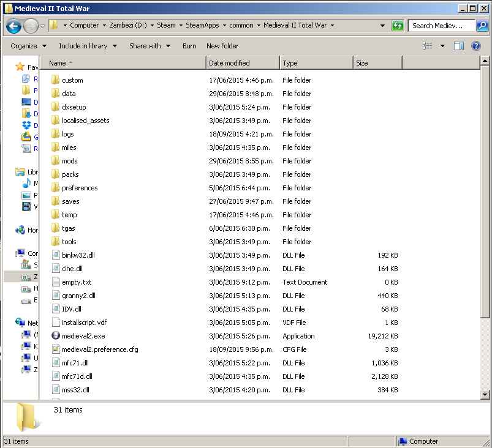The width and height of the screenshot is (492, 448).
Task: Click Libraries icon in navigation pane
Action: pos(20,172)
